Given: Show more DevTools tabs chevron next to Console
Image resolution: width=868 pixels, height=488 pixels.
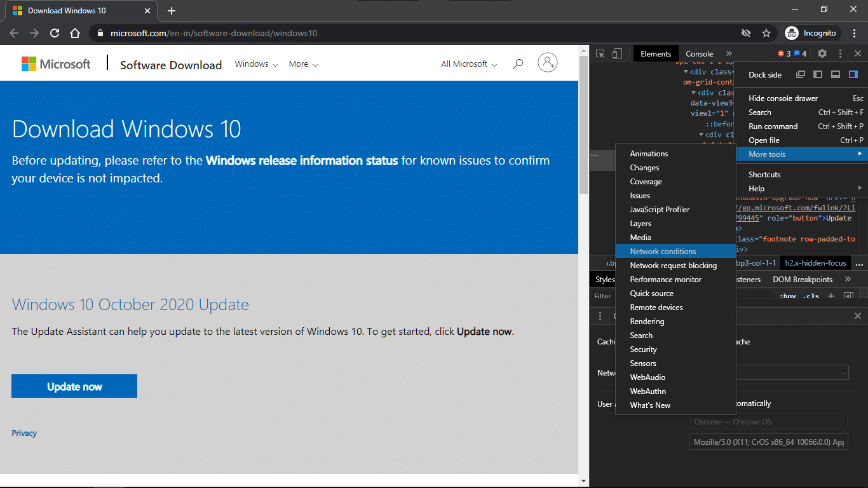Looking at the screenshot, I should click(729, 54).
